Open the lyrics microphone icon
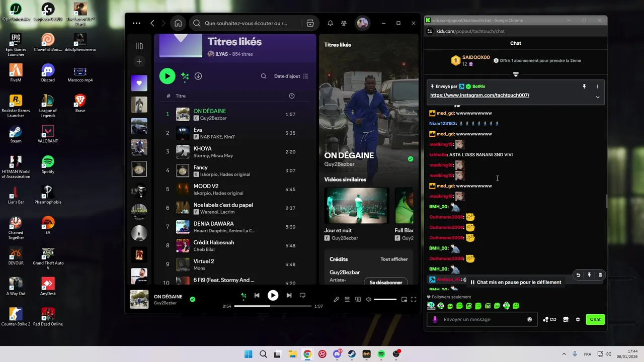The height and width of the screenshot is (362, 644). (336, 300)
